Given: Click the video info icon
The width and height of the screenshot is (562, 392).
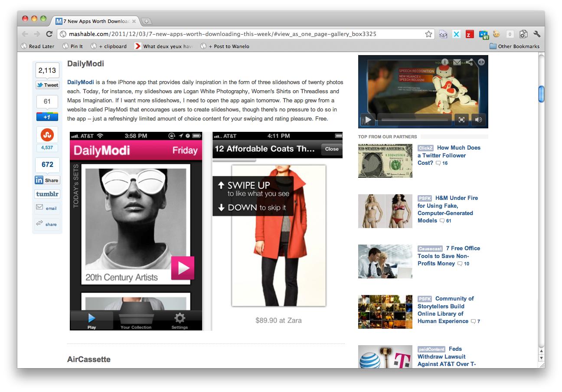Looking at the screenshot, I should (x=444, y=62).
